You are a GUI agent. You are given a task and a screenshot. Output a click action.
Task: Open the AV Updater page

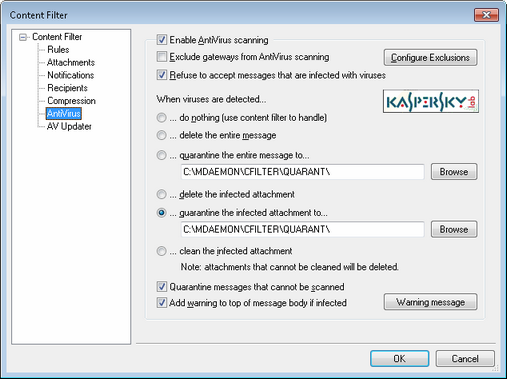tap(69, 126)
